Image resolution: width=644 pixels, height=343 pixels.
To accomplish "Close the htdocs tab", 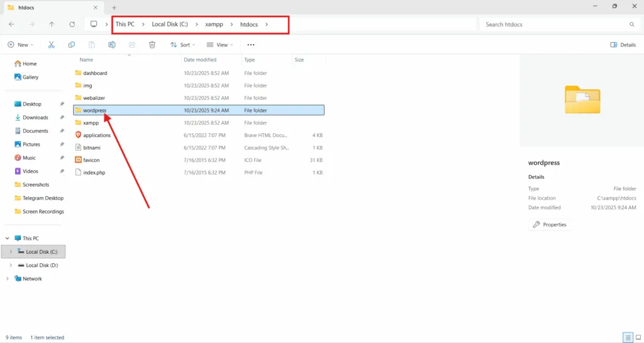I will click(x=96, y=8).
